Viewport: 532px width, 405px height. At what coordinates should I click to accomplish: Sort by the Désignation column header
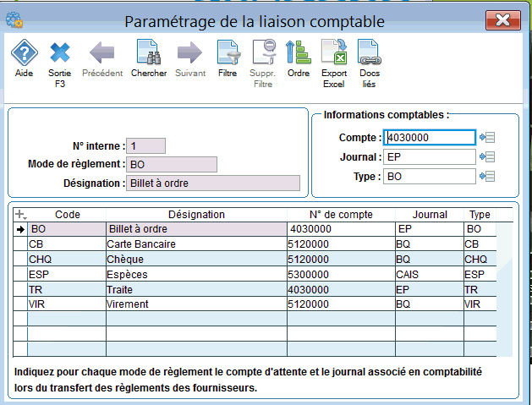pos(196,215)
